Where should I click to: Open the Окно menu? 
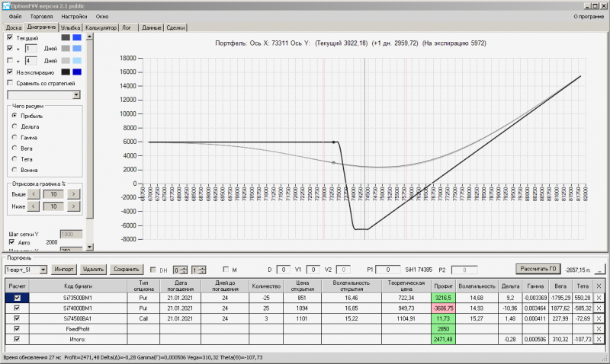(102, 16)
